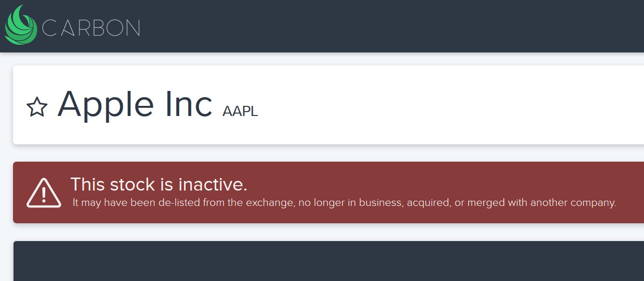The width and height of the screenshot is (644, 281).
Task: Select the Apple Inc company heading
Action: [x=135, y=104]
